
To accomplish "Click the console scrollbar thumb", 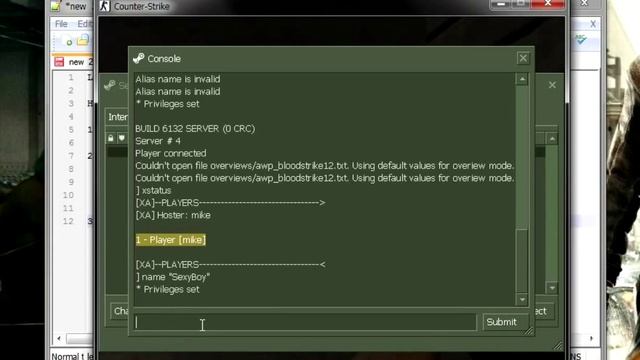I will click(522, 260).
